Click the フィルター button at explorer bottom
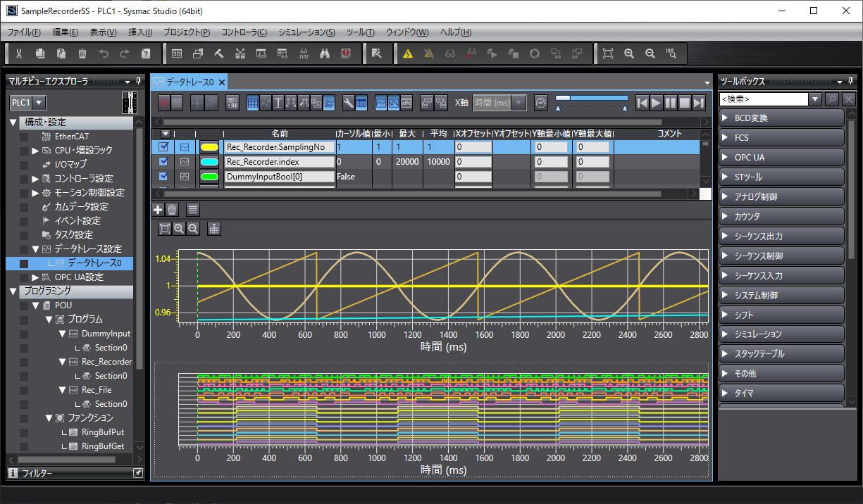The height and width of the screenshot is (504, 863). pyautogui.click(x=37, y=474)
